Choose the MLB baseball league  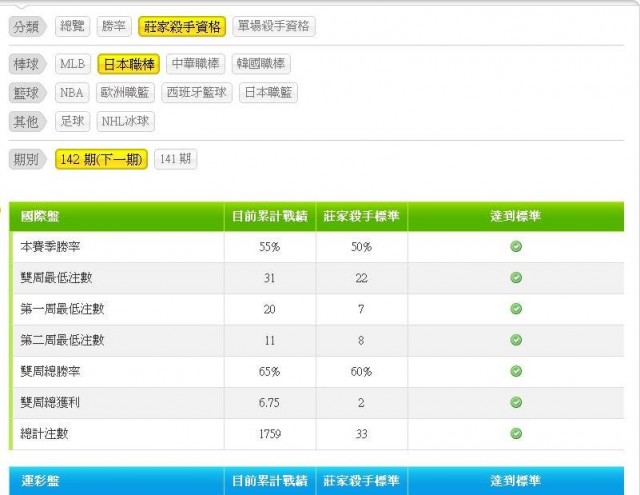[73, 64]
